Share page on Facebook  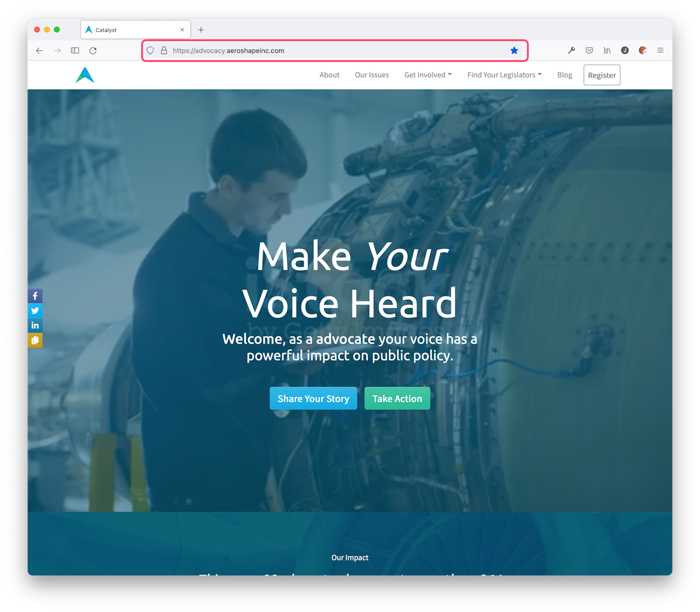click(x=35, y=296)
